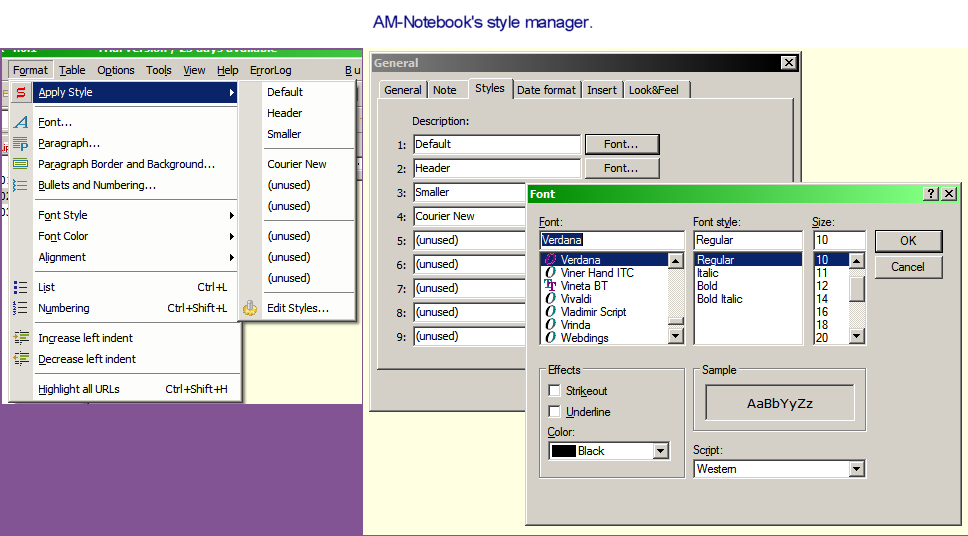Click the Bullets and Numbering icon
968x536 pixels.
[x=20, y=185]
